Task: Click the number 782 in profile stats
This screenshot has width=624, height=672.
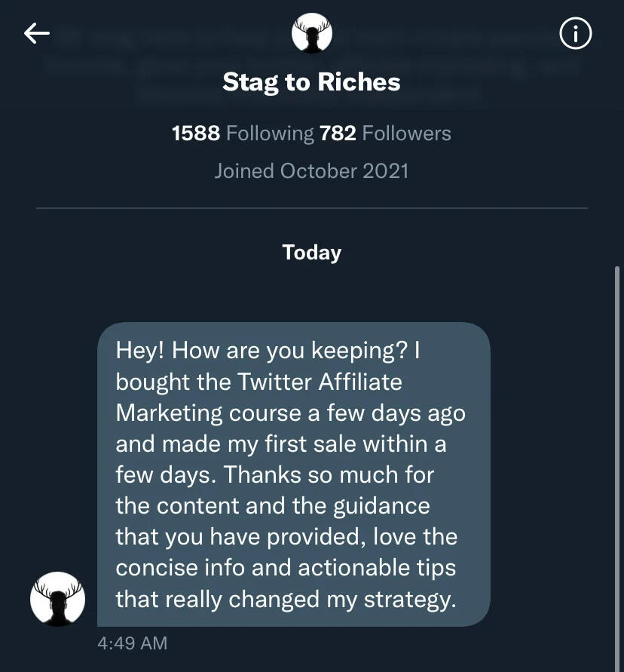Action: pyautogui.click(x=338, y=133)
